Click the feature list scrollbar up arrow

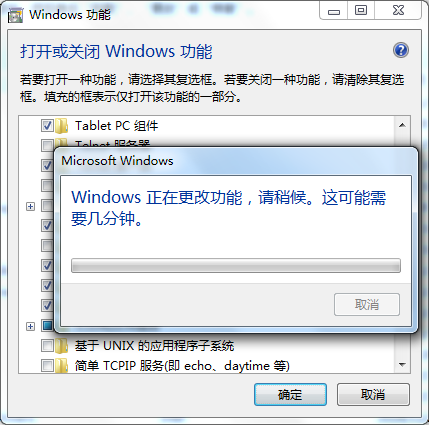402,125
